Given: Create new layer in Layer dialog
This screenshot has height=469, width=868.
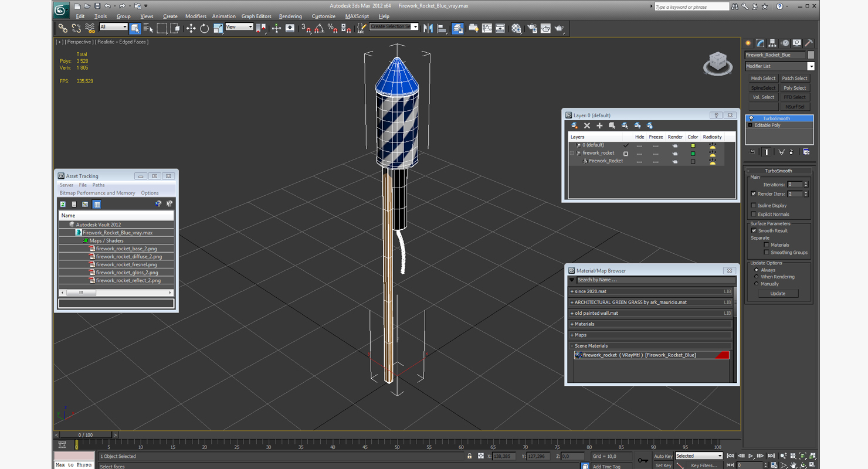Looking at the screenshot, I should (575, 125).
